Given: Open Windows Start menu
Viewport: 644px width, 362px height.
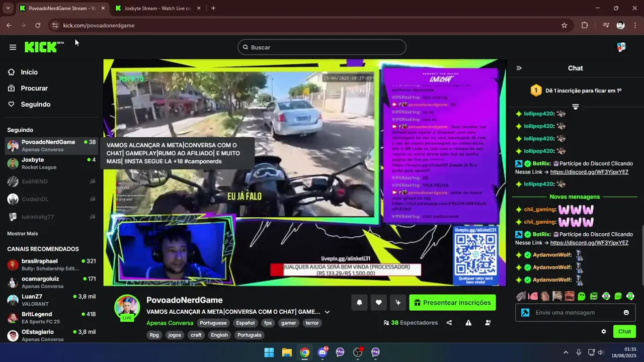Looking at the screenshot, I should [x=269, y=352].
